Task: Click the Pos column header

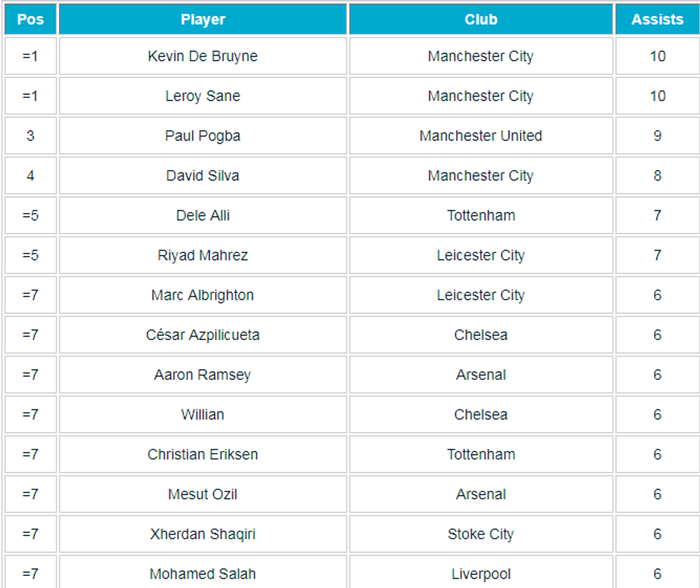Action: pos(30,19)
